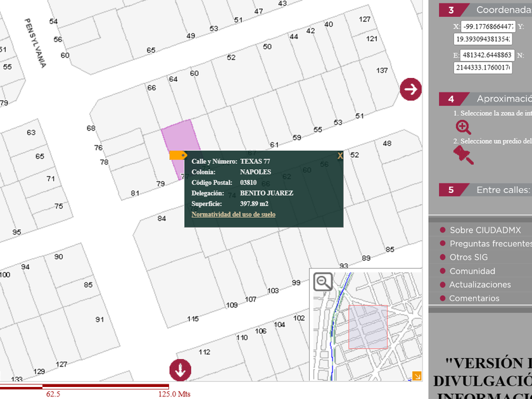
Task: Open Comentarios link
Action: pos(474,298)
